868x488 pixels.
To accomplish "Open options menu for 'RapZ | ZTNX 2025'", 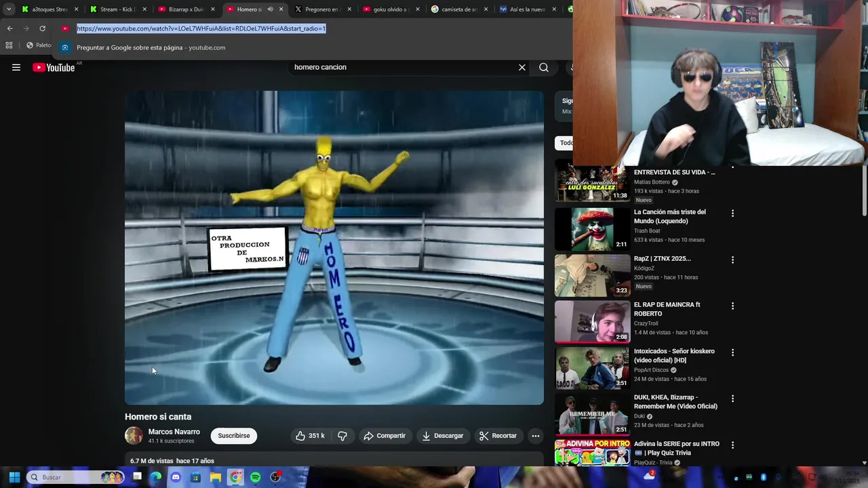I will click(732, 260).
